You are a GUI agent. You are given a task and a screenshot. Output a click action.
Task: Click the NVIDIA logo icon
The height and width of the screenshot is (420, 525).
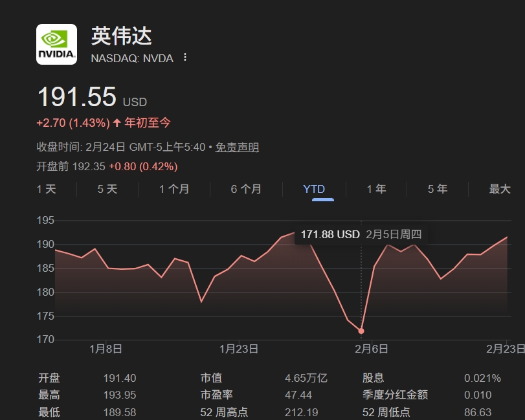[56, 44]
